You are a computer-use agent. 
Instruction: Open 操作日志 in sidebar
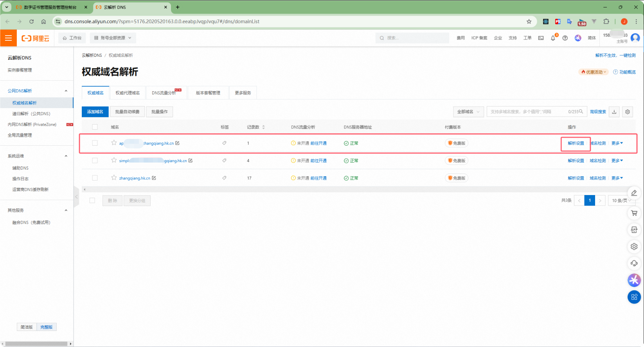tap(20, 179)
